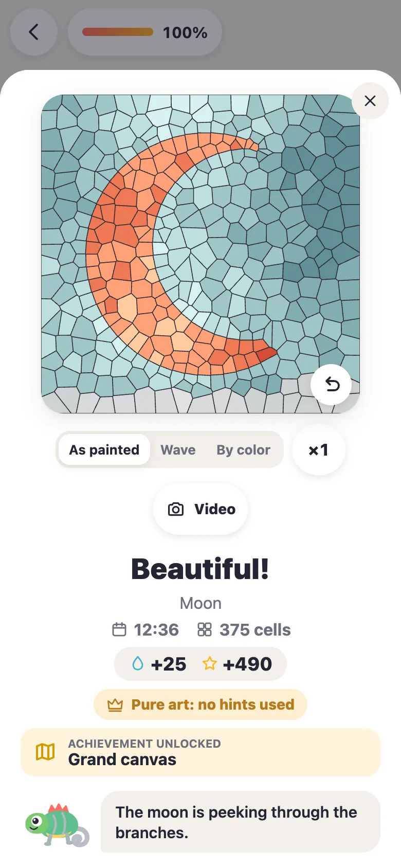Click the replay undo arrow icon
The width and height of the screenshot is (401, 868).
[332, 384]
